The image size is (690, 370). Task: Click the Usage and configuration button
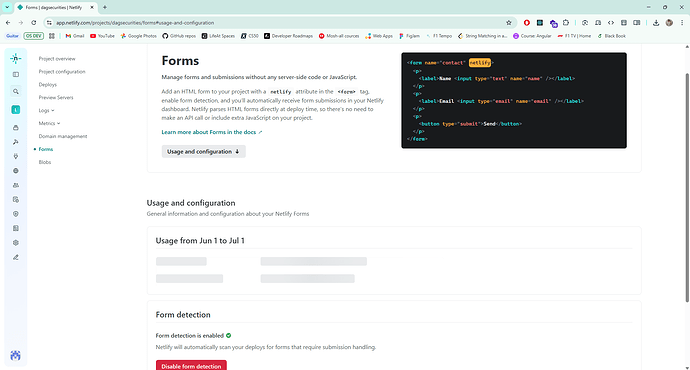pos(203,151)
